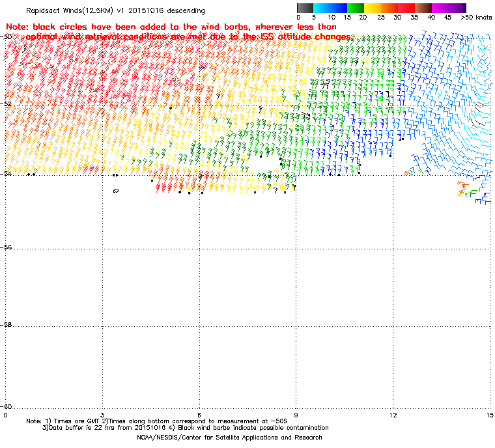Image resolution: width=495 pixels, height=448 pixels.
Task: Click the brown 35-40 knots color band
Action: (x=423, y=8)
